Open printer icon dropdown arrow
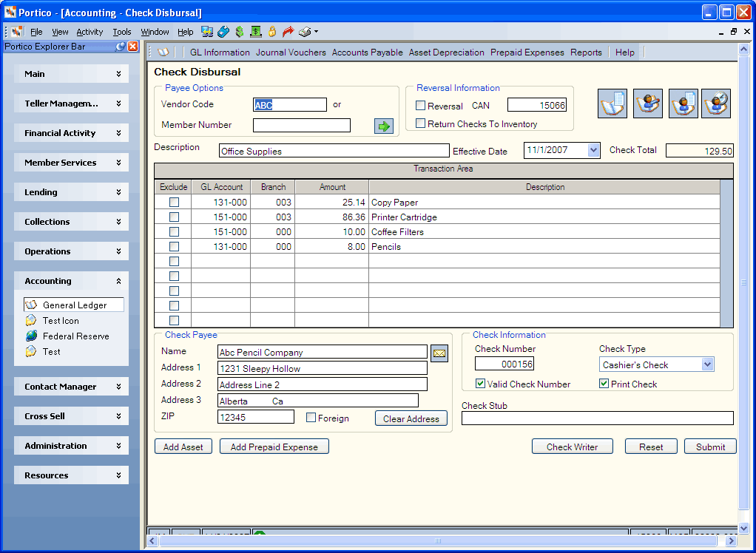756x553 pixels. click(317, 32)
